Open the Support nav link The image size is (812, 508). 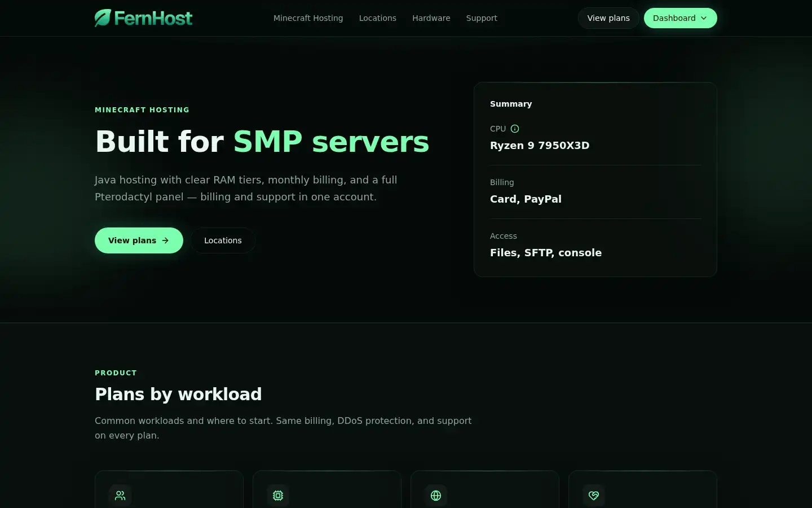click(482, 18)
